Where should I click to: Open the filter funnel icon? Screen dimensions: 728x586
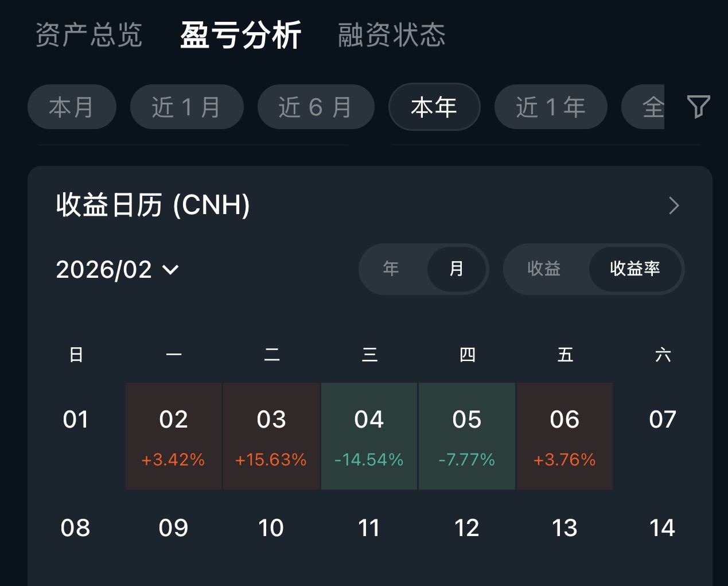698,107
